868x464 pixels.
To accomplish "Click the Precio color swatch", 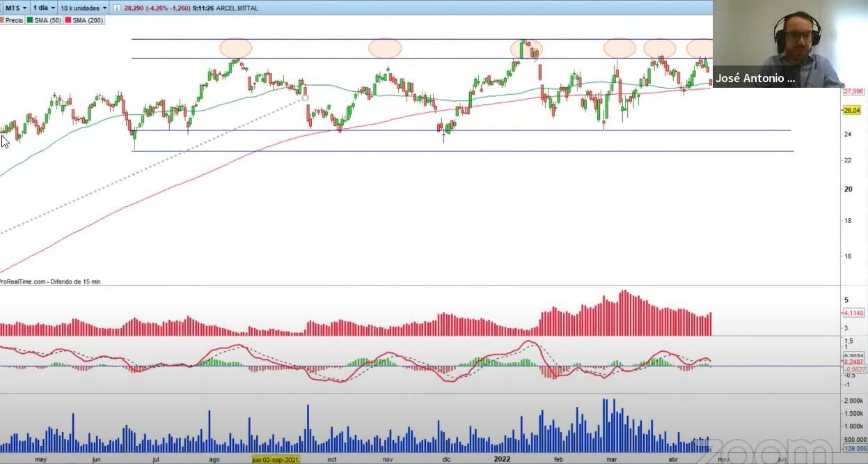I will (1, 20).
